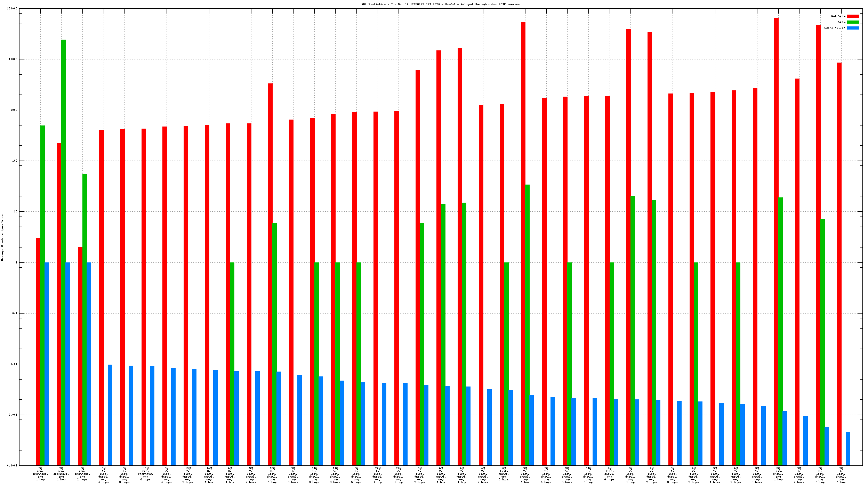Screen dimensions: 868x488
Task: Click the 'Score (0..1)' legend text
Action: click(834, 28)
